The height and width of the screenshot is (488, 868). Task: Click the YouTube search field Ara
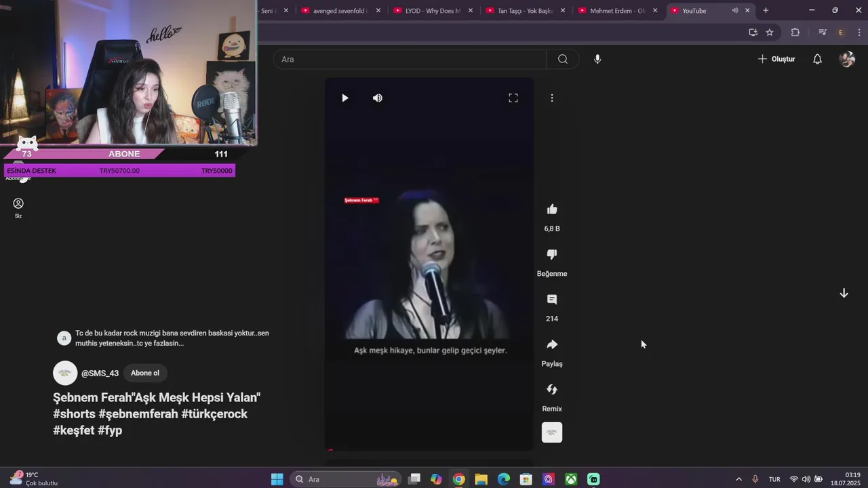pos(410,59)
